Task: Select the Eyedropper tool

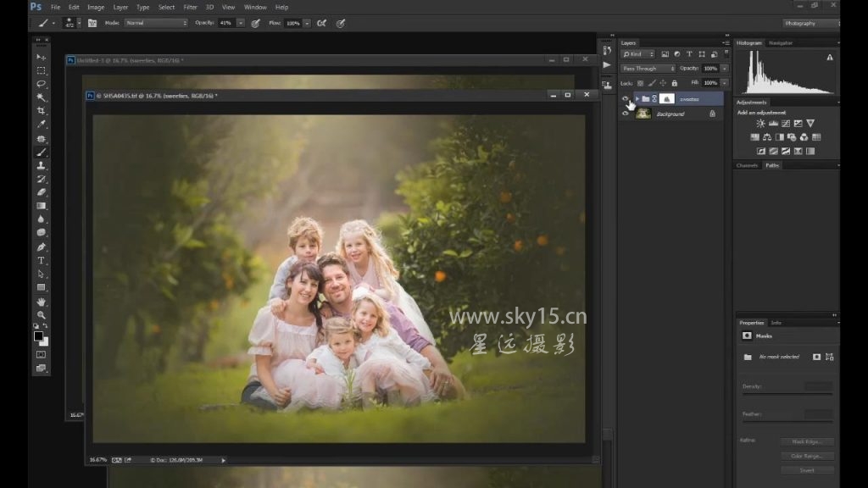Action: (41, 125)
